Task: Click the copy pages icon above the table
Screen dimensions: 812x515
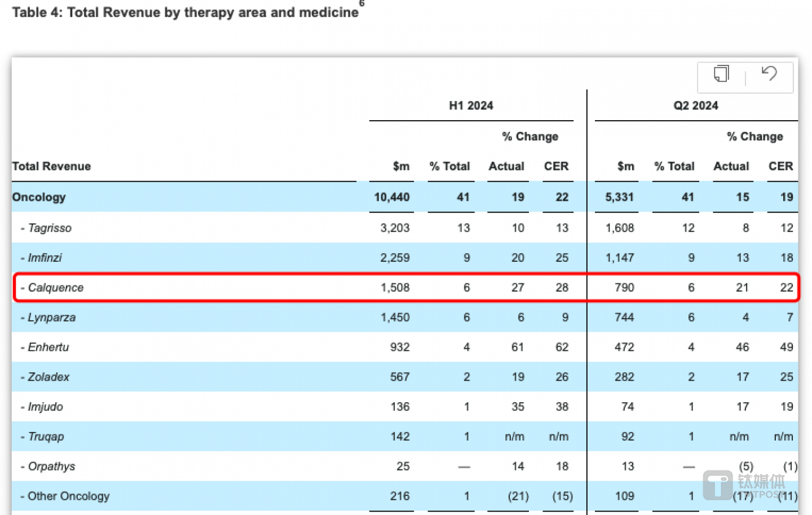Action: pyautogui.click(x=721, y=74)
